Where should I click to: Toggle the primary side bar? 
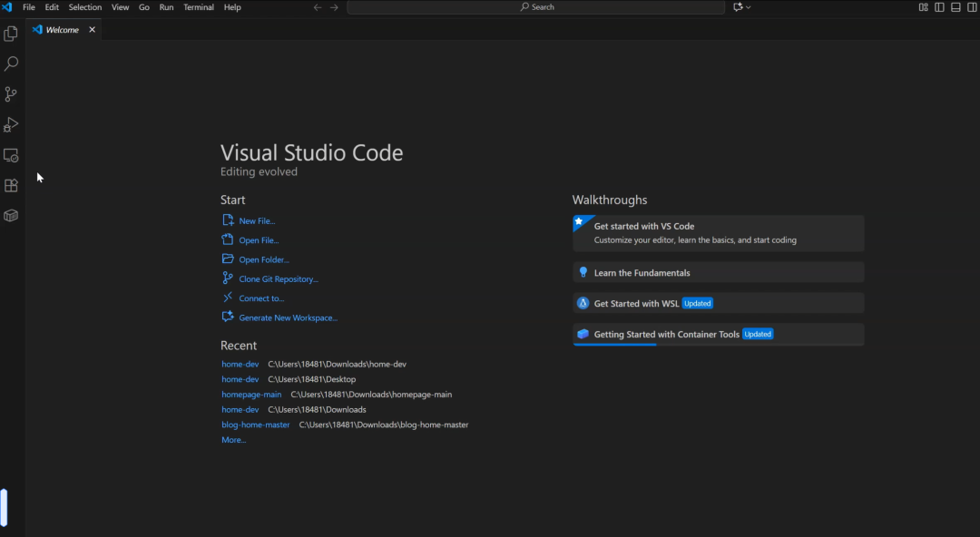coord(939,7)
